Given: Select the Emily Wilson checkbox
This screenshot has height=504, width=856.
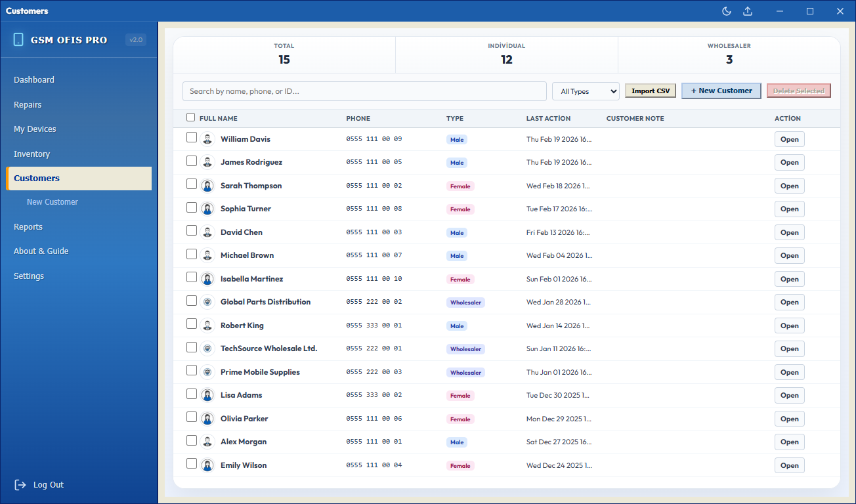Looking at the screenshot, I should [x=192, y=464].
